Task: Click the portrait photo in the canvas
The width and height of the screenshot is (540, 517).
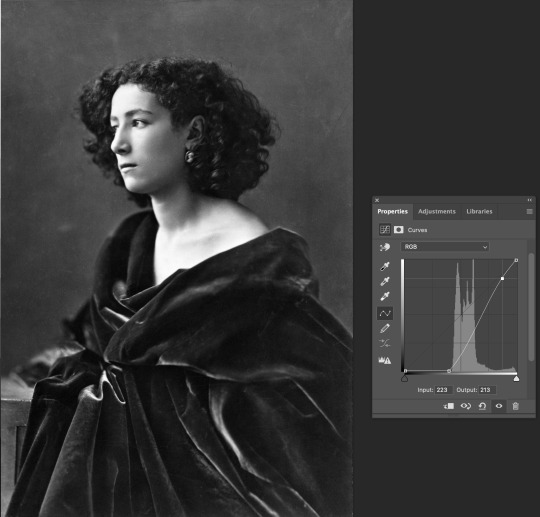Action: 177,258
